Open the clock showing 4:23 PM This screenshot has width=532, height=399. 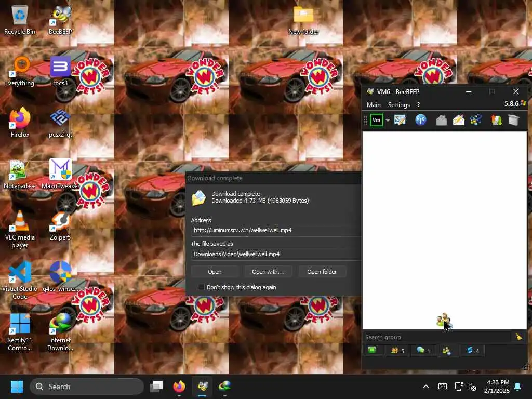tap(497, 387)
